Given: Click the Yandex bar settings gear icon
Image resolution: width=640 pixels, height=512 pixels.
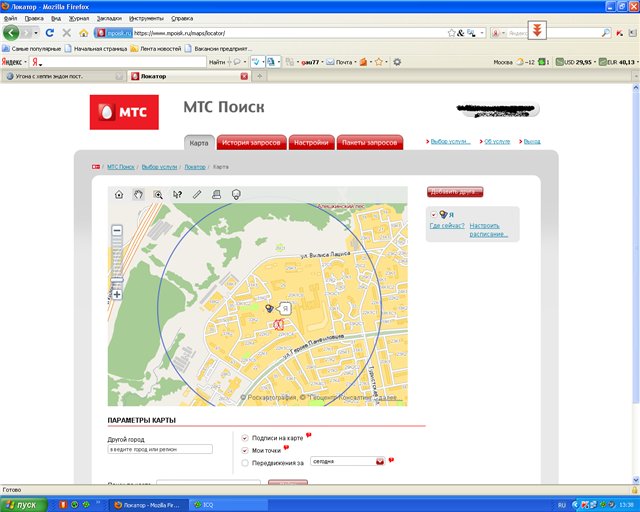Looking at the screenshot, I should click(x=397, y=62).
